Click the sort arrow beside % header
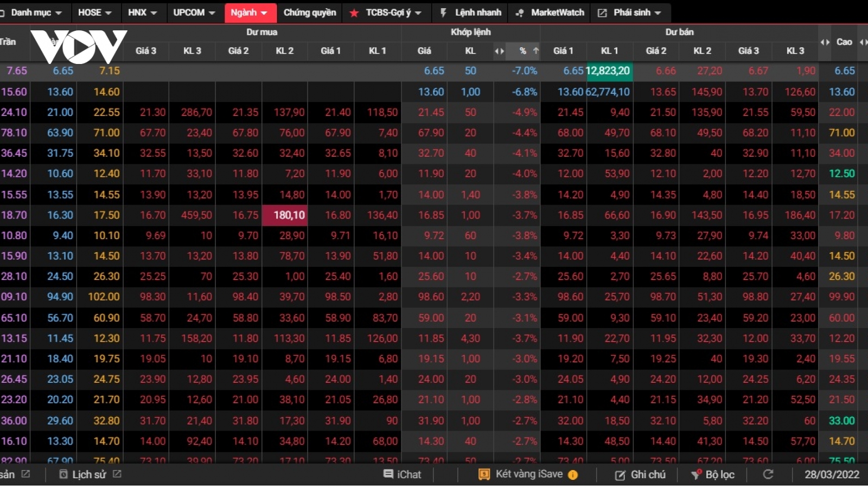Image resolution: width=868 pixels, height=488 pixels. [x=536, y=51]
